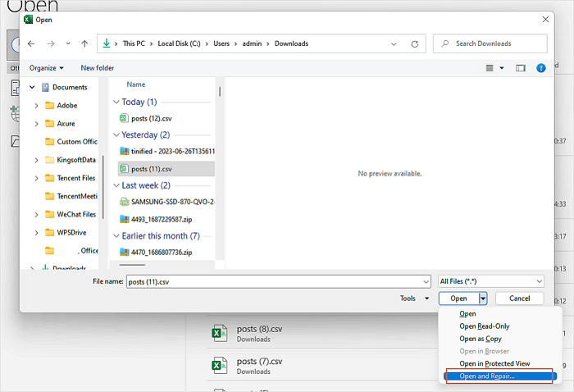The image size is (574, 392).
Task: Expand the WeChat Files node
Action: (36, 215)
